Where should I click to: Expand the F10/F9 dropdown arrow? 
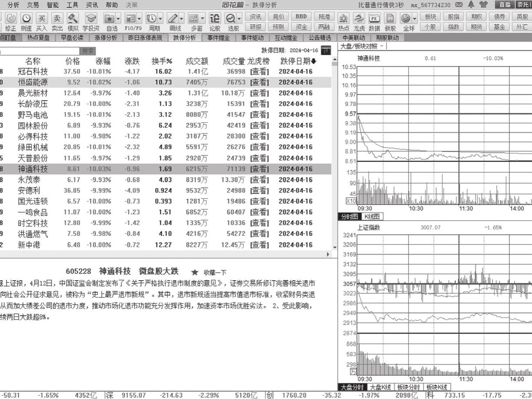click(x=140, y=19)
